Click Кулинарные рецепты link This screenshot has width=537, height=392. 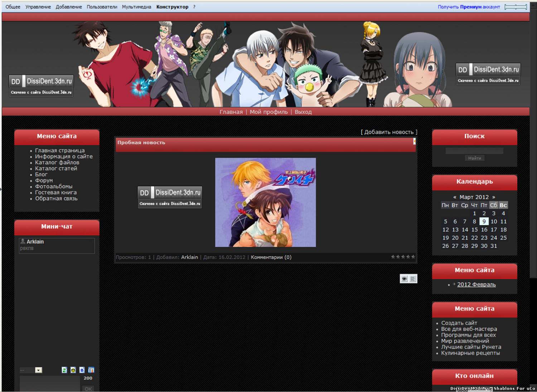pos(470,353)
